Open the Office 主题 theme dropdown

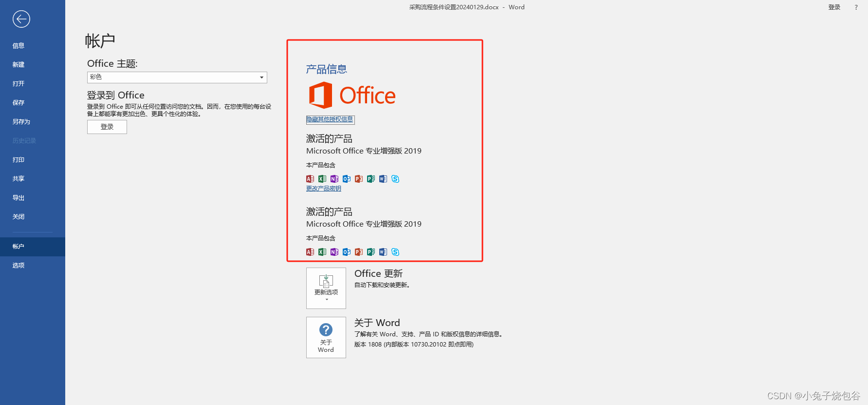[177, 77]
